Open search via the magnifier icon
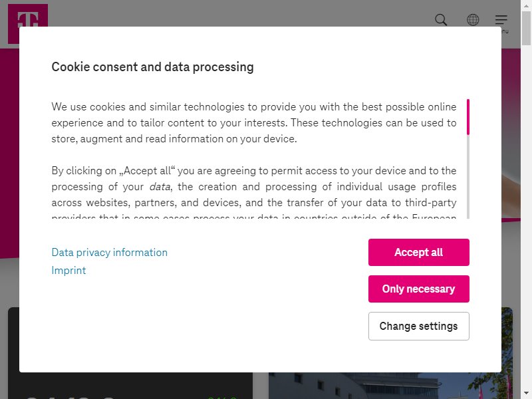This screenshot has height=399, width=532. (x=441, y=20)
